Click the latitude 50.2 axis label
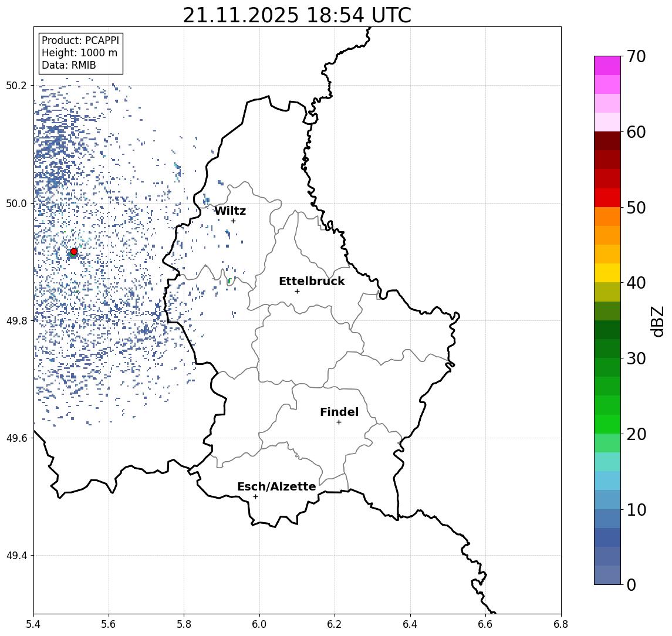The height and width of the screenshot is (636, 672). point(16,85)
